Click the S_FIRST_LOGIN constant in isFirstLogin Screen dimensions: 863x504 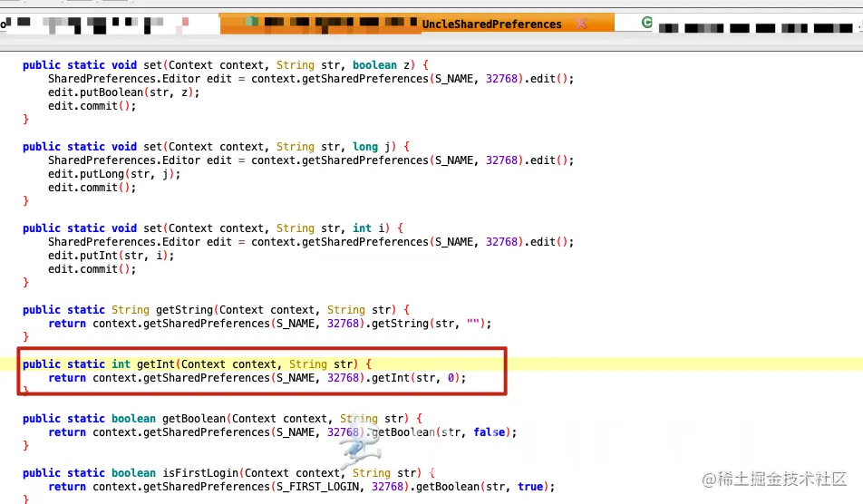(x=320, y=487)
